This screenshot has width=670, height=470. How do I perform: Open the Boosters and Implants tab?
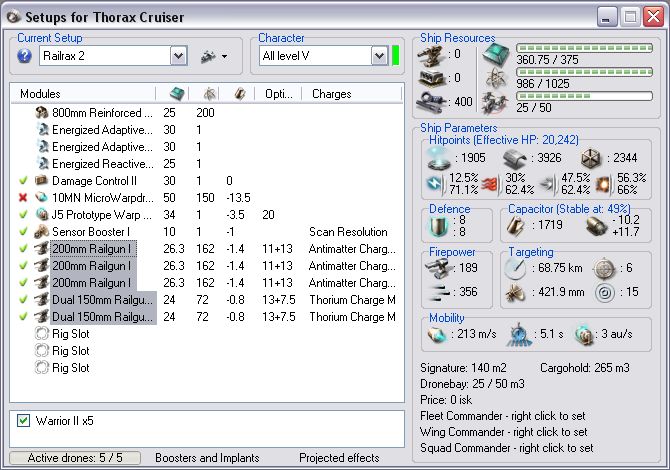point(207,458)
